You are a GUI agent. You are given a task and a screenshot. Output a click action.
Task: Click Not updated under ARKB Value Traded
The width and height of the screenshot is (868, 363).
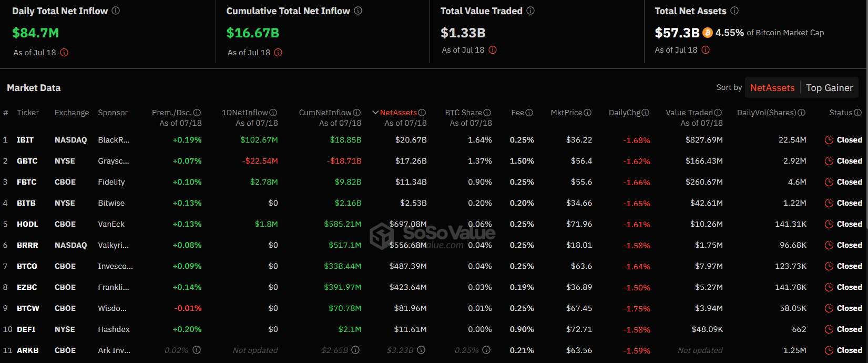700,350
